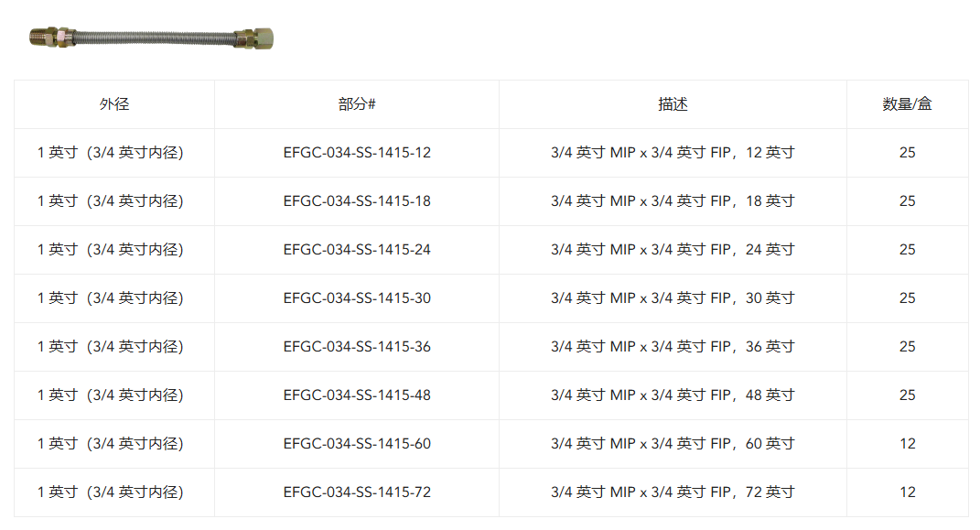Click part number EFGC-034-SS-1415-30
Image resolution: width=980 pixels, height=530 pixels.
pos(357,298)
